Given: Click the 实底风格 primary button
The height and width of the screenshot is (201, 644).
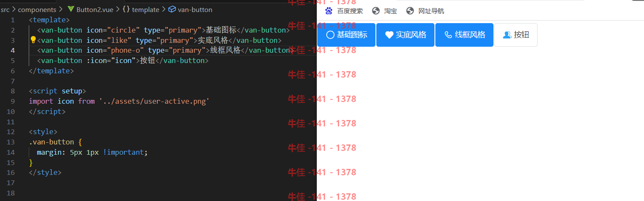Looking at the screenshot, I should click(x=405, y=35).
